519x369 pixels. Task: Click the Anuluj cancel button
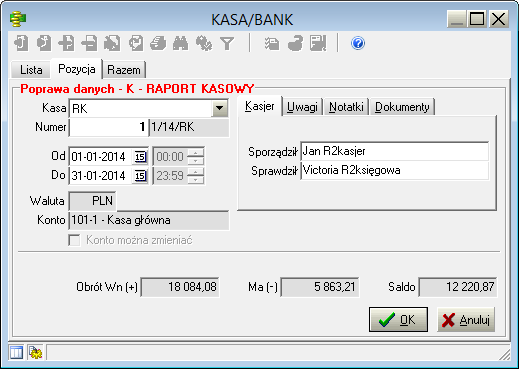pyautogui.click(x=466, y=320)
